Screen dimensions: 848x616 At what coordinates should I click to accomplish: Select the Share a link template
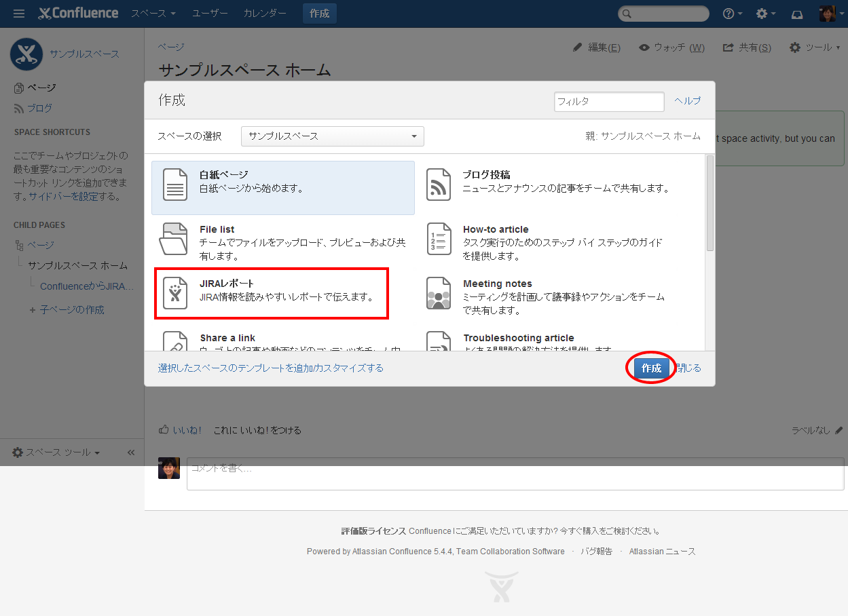283,339
